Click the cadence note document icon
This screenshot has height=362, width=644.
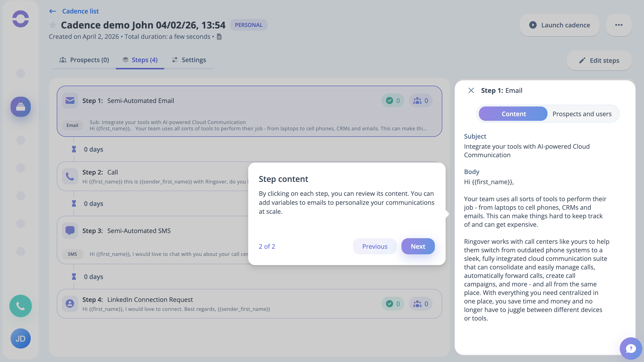(x=219, y=37)
